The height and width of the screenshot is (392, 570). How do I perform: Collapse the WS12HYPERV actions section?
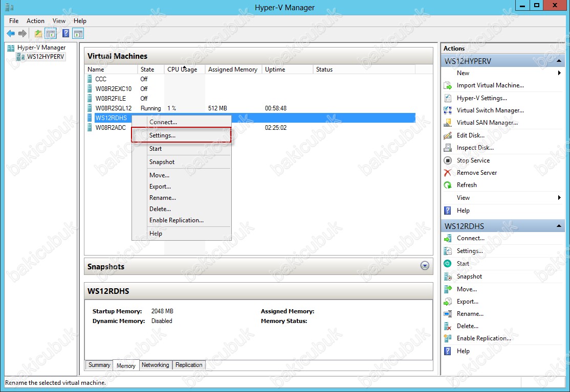point(559,61)
